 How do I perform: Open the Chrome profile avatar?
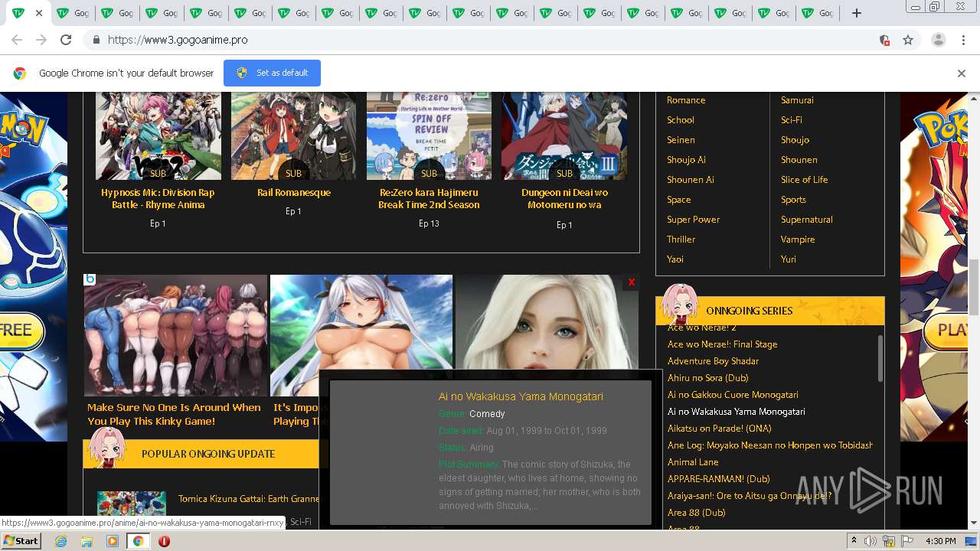[x=938, y=40]
